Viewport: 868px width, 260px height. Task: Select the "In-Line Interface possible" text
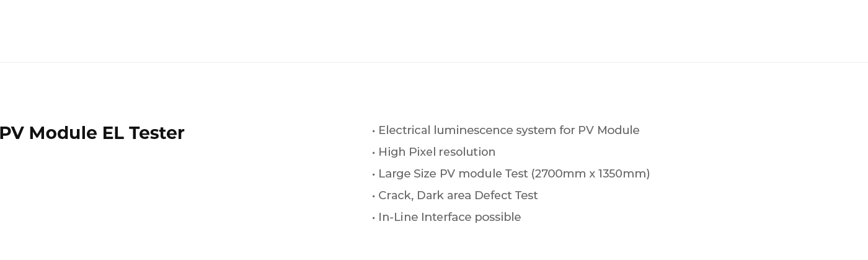[x=449, y=217]
